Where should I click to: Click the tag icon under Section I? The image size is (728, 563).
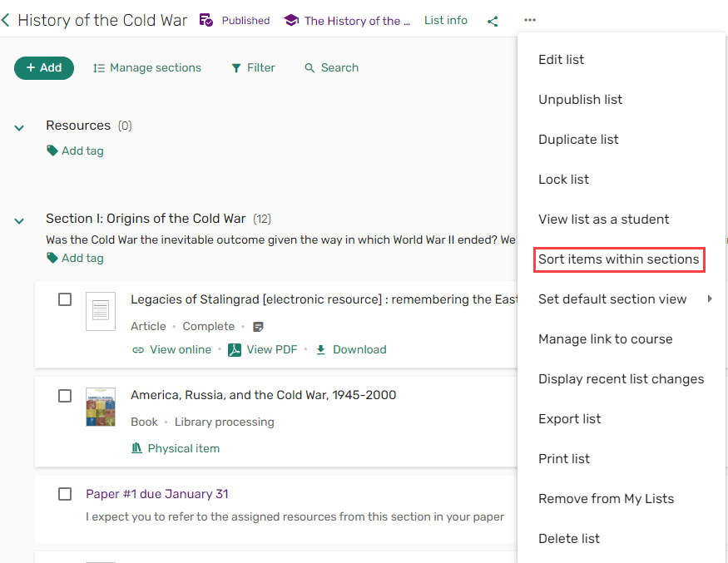coord(52,258)
